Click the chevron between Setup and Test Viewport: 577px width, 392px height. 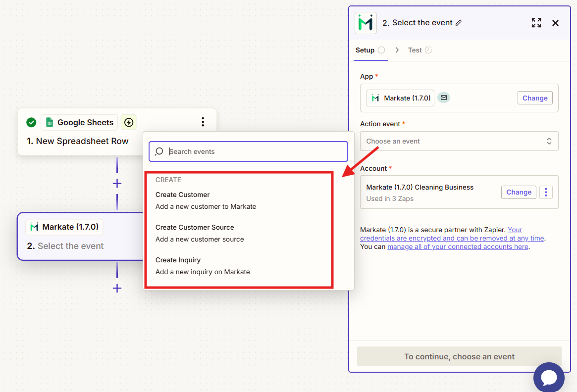pos(397,50)
